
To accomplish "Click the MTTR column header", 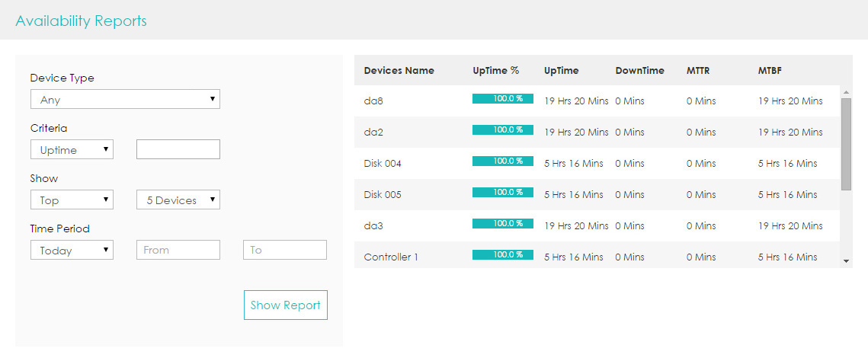I will pyautogui.click(x=697, y=71).
